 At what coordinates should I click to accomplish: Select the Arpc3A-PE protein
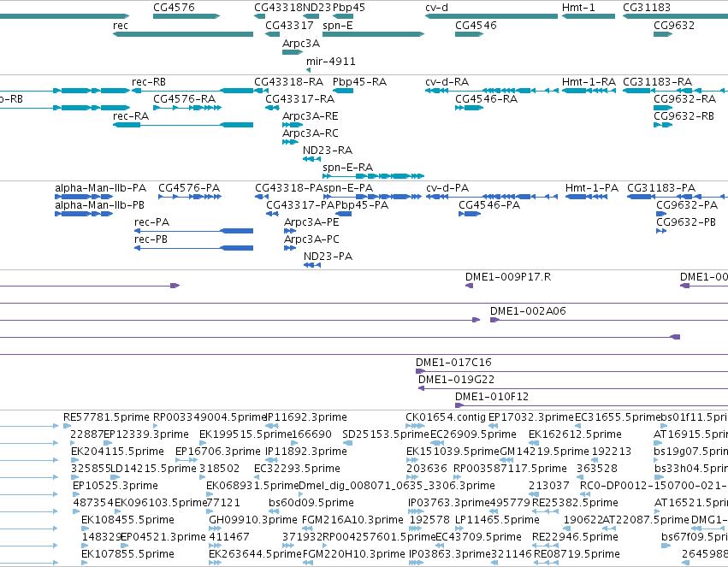point(290,231)
